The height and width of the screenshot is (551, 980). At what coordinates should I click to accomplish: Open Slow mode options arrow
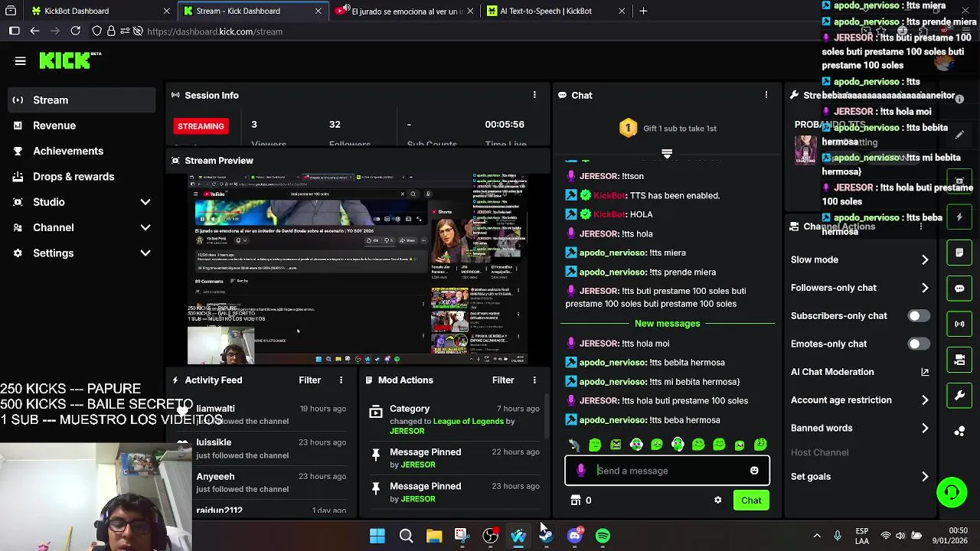[925, 259]
